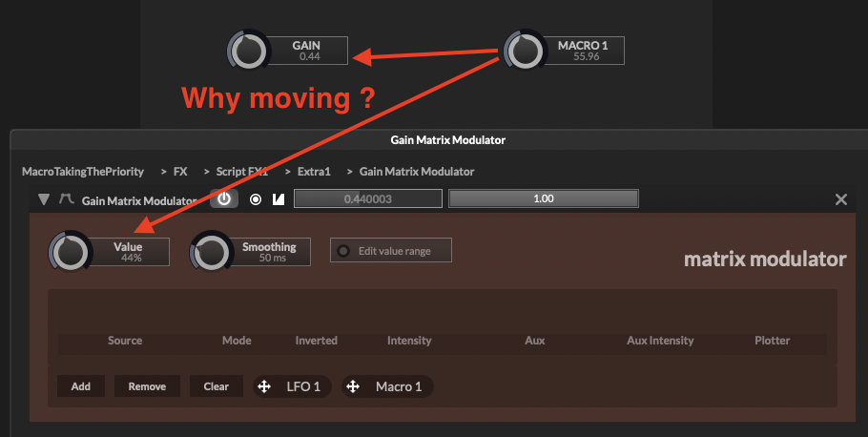Viewport: 868px width, 437px height.
Task: Click the 1.00 intensity slider bar
Action: [543, 199]
